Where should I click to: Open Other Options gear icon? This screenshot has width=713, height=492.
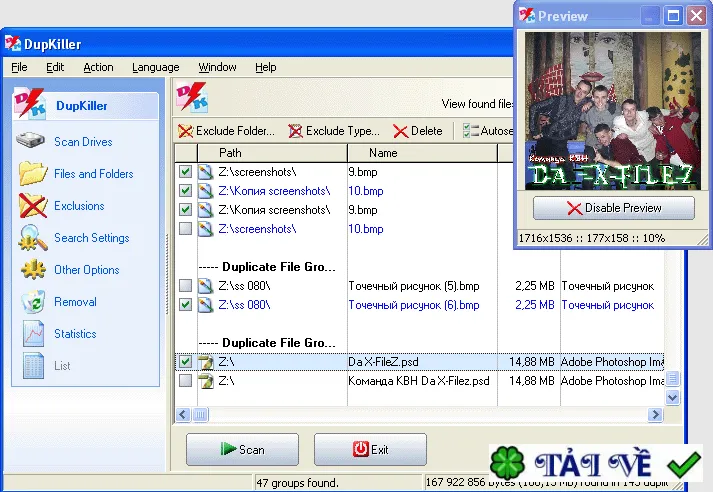(33, 270)
